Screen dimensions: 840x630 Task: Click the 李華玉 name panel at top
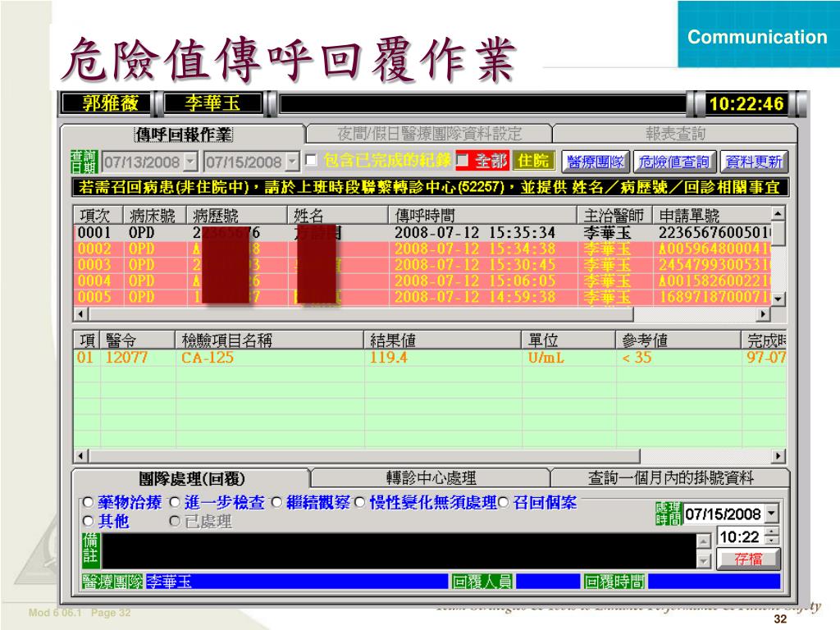tap(212, 103)
